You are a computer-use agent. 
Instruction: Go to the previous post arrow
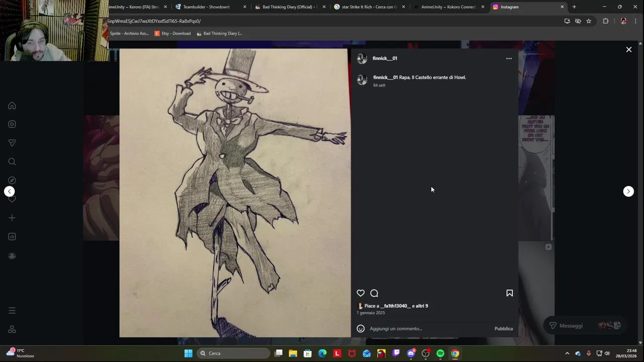(x=10, y=191)
